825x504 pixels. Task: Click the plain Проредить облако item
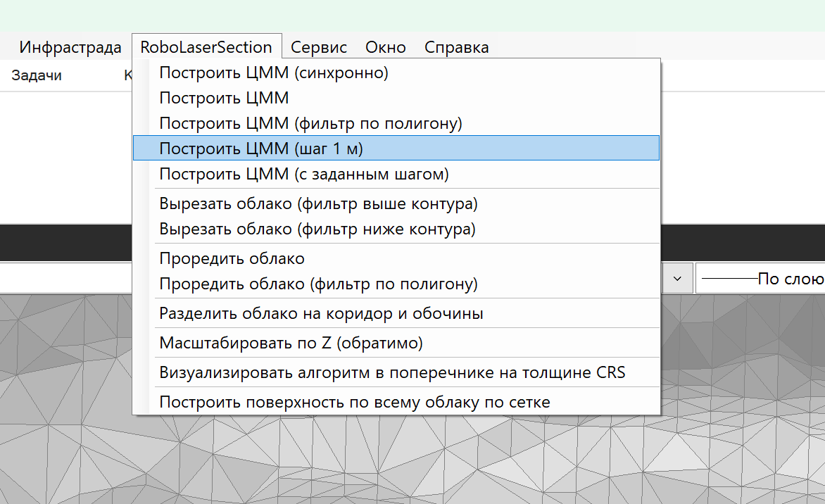coord(232,258)
